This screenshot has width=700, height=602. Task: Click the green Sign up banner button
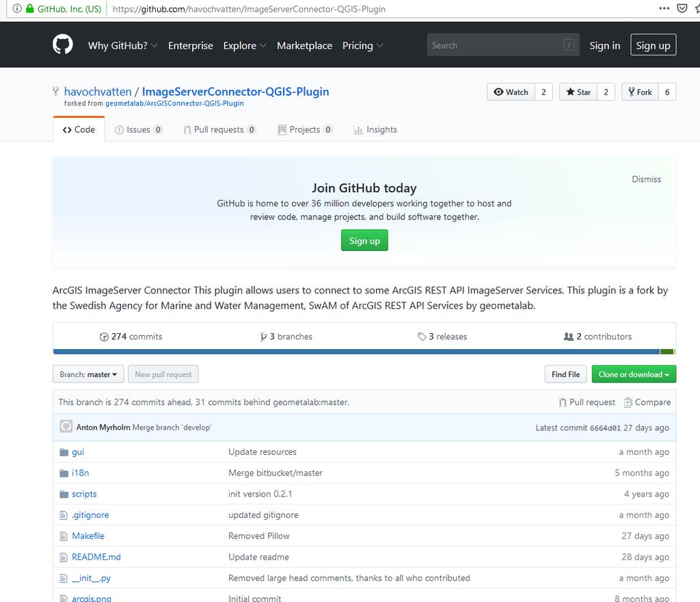click(x=364, y=240)
